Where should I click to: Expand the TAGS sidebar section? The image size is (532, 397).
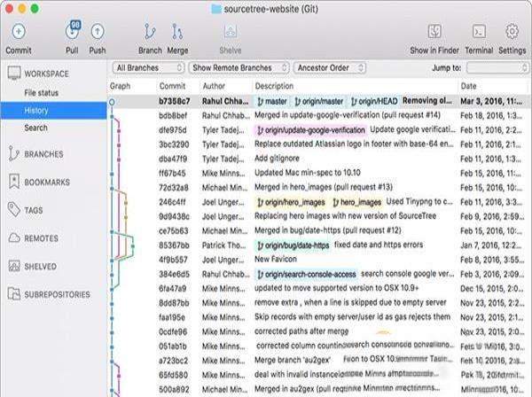point(34,211)
